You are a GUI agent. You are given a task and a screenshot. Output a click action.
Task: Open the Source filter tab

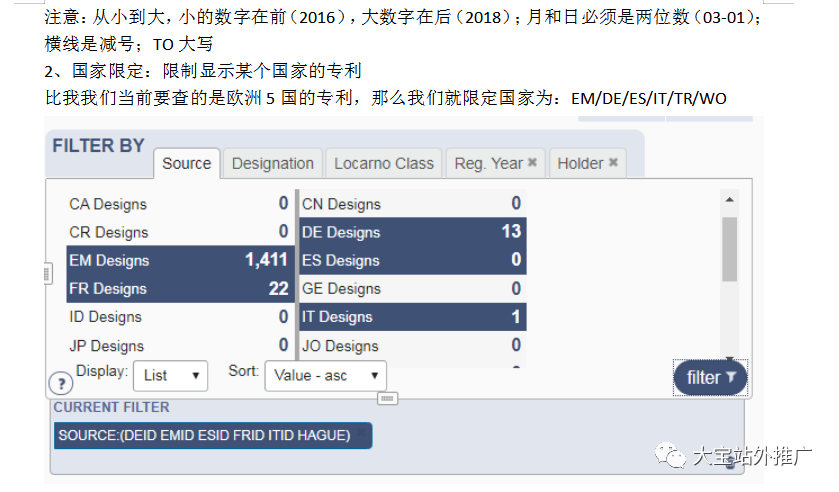click(186, 163)
